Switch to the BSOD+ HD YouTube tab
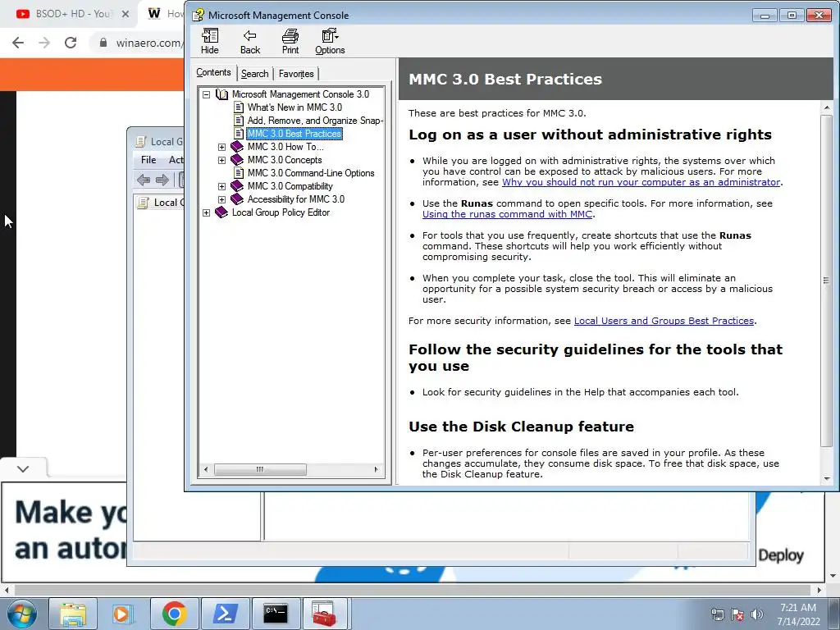Image resolution: width=840 pixels, height=630 pixels. click(x=67, y=14)
